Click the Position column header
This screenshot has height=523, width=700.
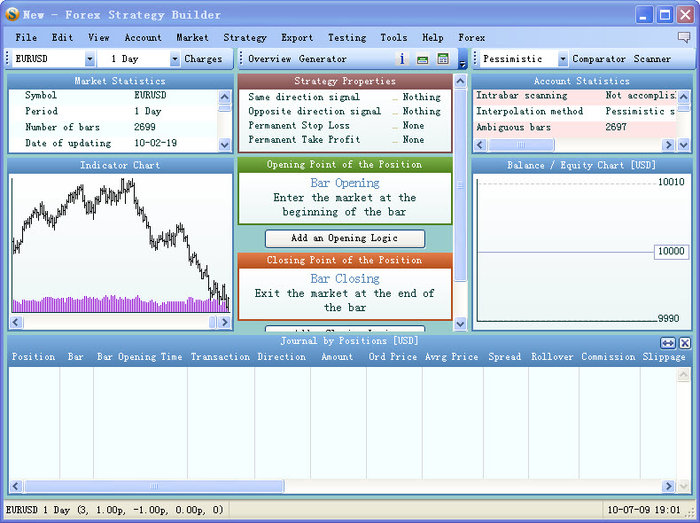tap(33, 357)
